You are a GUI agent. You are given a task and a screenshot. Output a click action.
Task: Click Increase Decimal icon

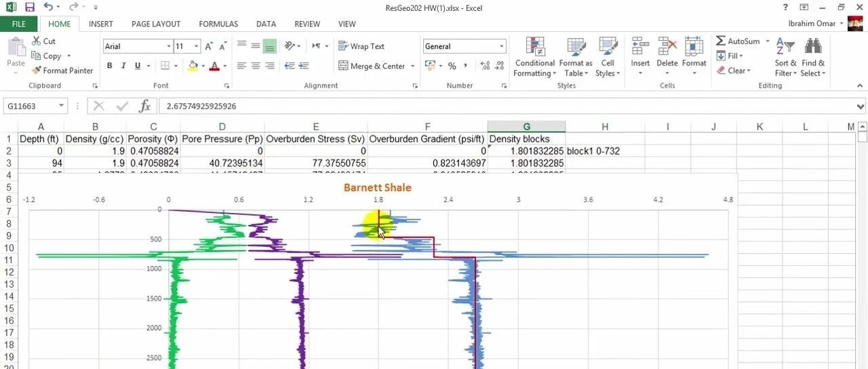tap(486, 66)
